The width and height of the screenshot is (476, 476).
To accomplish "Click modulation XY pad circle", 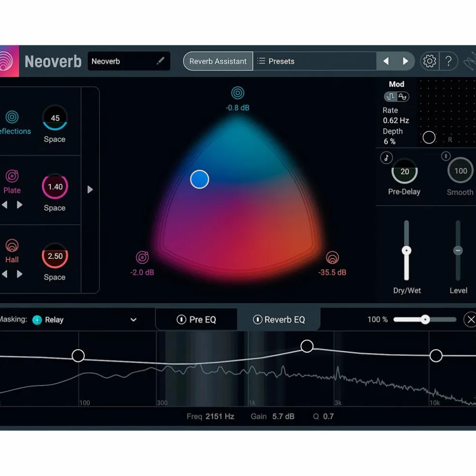I will click(429, 137).
